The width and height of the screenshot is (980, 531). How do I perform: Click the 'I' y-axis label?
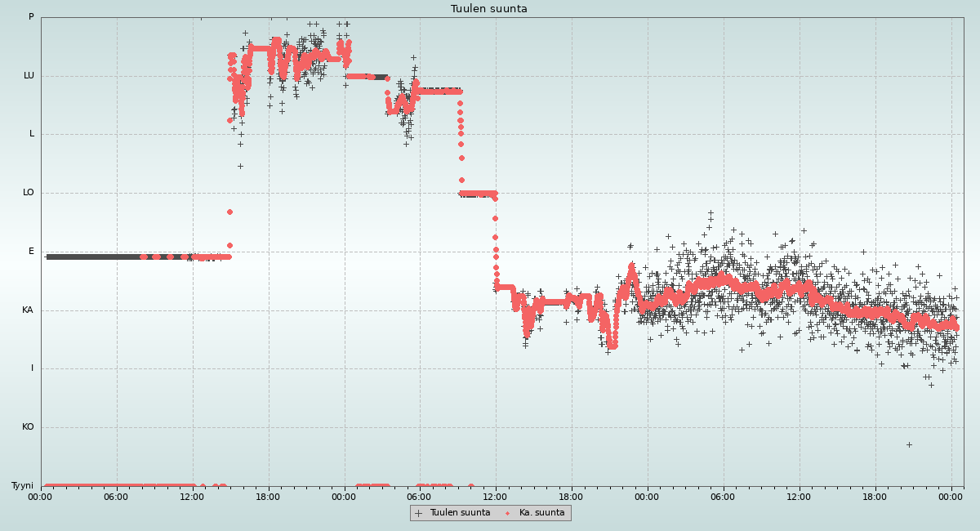pos(33,368)
